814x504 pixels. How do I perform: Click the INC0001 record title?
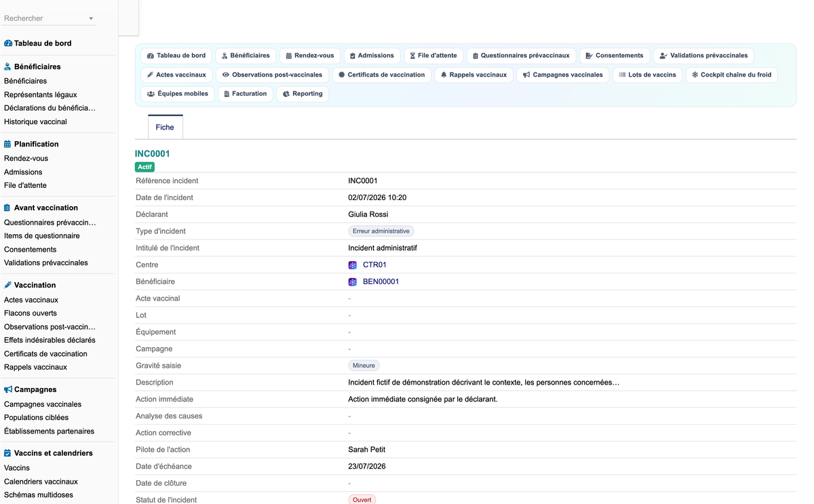pos(153,154)
